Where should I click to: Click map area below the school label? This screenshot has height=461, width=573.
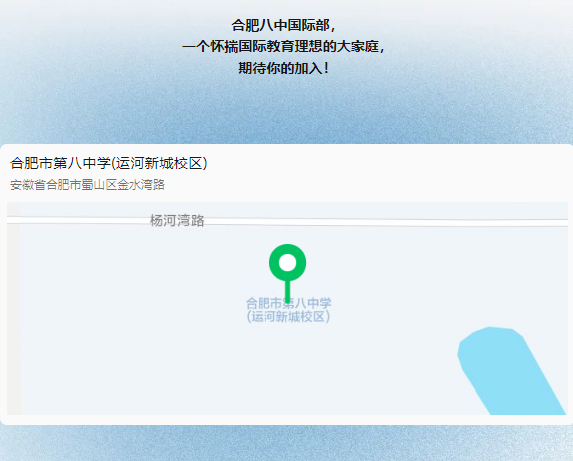click(288, 369)
